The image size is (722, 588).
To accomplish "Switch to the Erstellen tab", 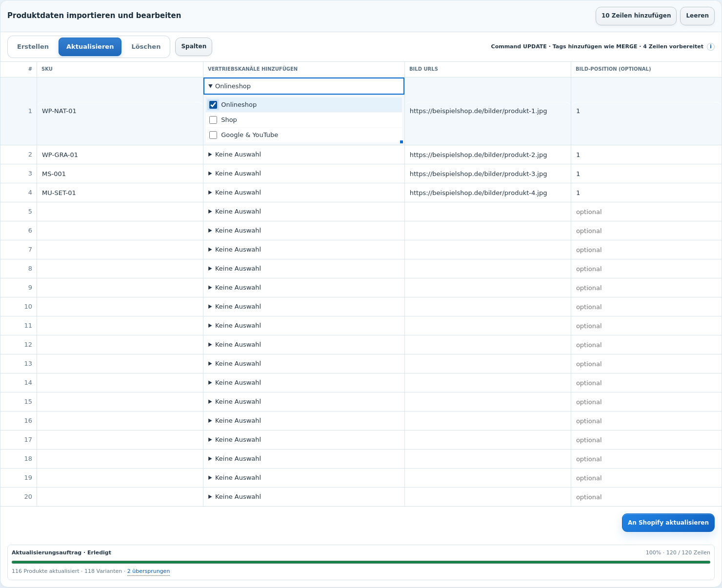I will click(33, 47).
